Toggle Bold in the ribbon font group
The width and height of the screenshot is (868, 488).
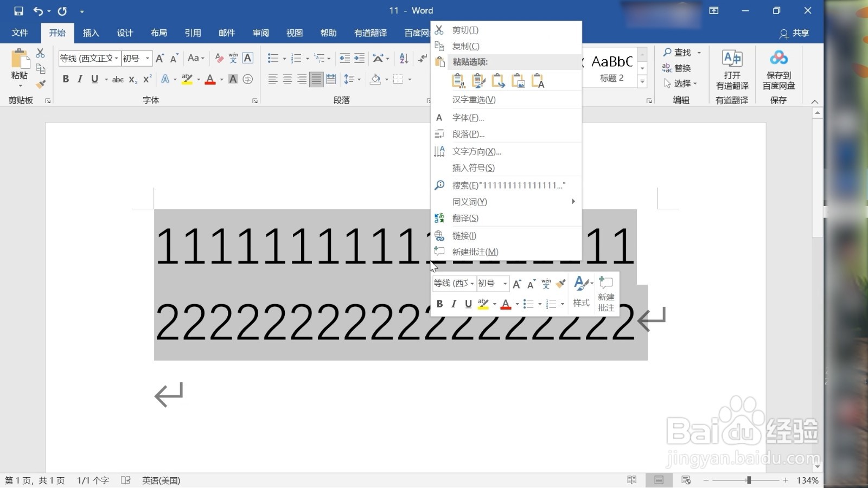66,79
